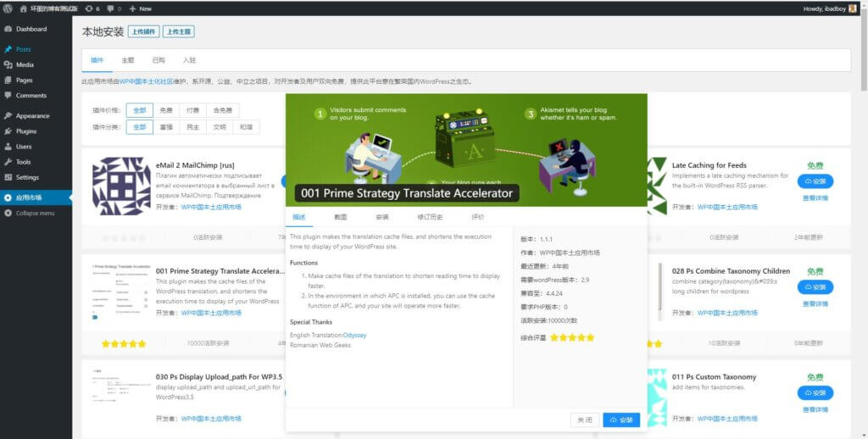Select the 富强 category filter
The height and width of the screenshot is (439, 868).
tap(166, 127)
